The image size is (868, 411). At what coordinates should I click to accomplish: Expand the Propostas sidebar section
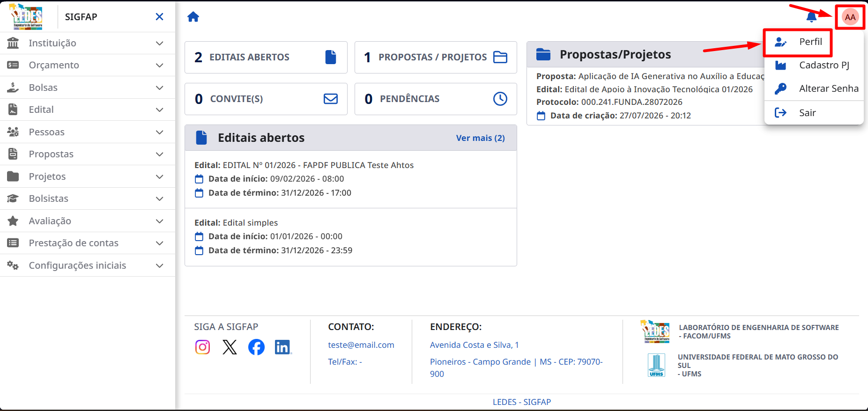(88, 154)
